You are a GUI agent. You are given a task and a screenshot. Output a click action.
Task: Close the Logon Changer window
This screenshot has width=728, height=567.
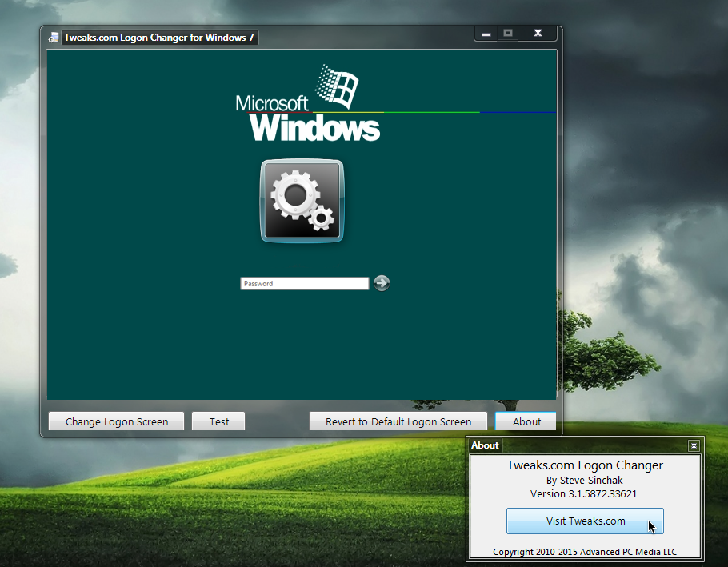[x=538, y=34]
